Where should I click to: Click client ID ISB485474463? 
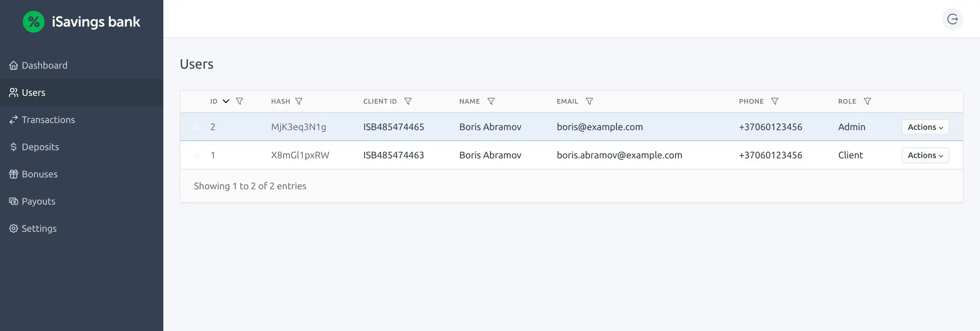coord(393,155)
